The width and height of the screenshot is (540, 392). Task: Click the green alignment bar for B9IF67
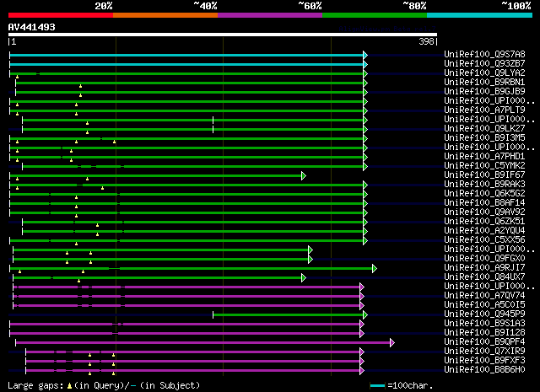click(x=155, y=176)
